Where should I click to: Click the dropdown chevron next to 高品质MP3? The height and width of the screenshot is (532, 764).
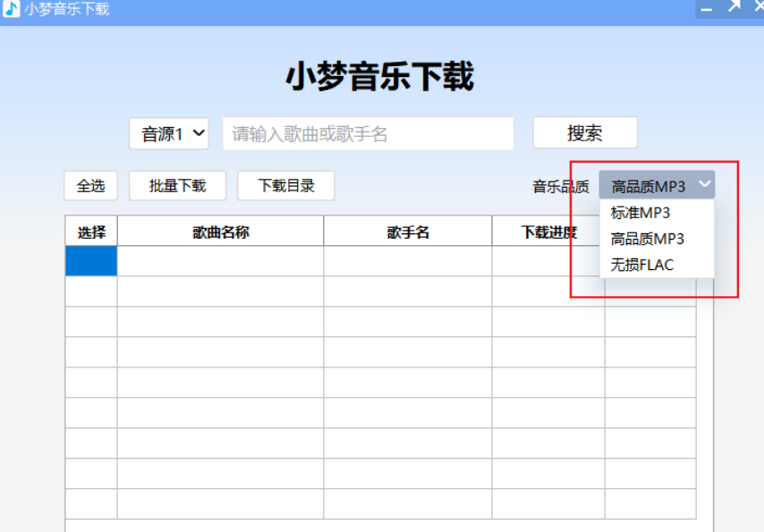pyautogui.click(x=706, y=185)
